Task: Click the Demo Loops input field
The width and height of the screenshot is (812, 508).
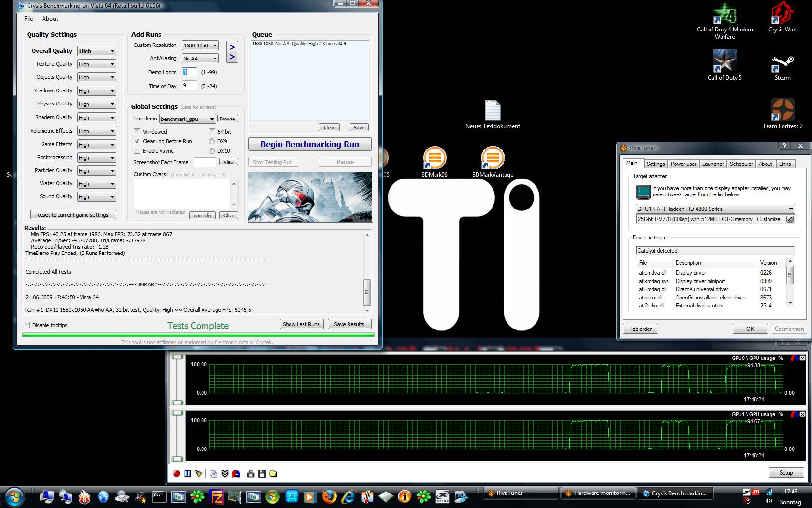Action: tap(189, 72)
